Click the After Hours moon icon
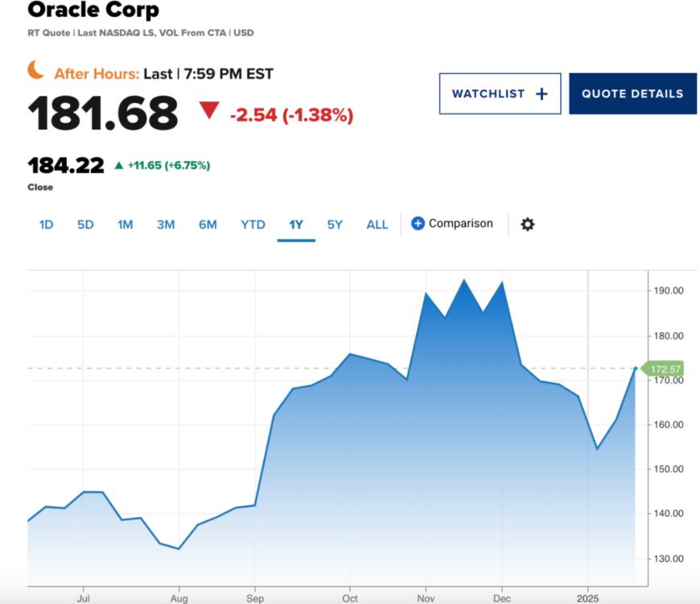 [36, 71]
